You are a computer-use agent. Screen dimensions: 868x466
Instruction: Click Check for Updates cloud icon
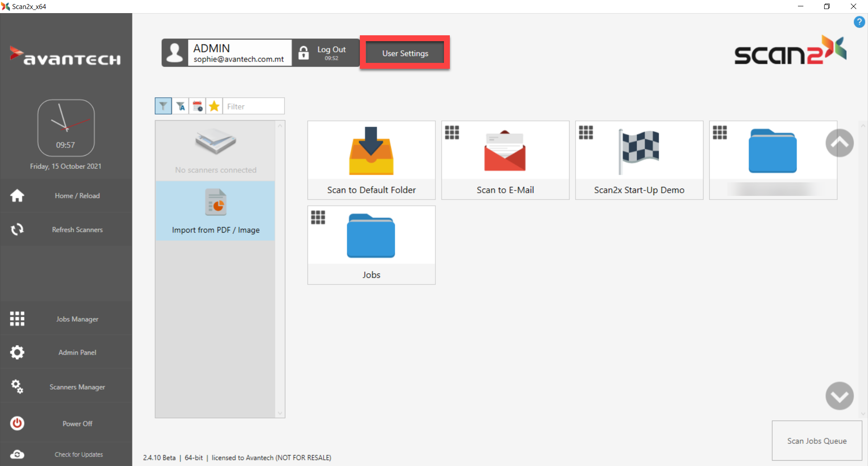click(x=17, y=454)
